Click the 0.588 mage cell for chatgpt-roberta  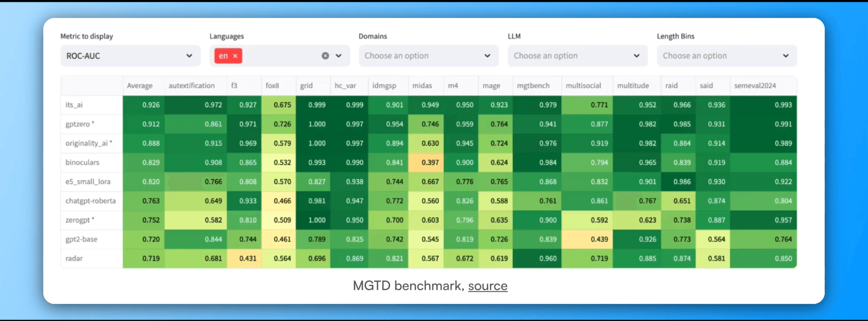(495, 201)
